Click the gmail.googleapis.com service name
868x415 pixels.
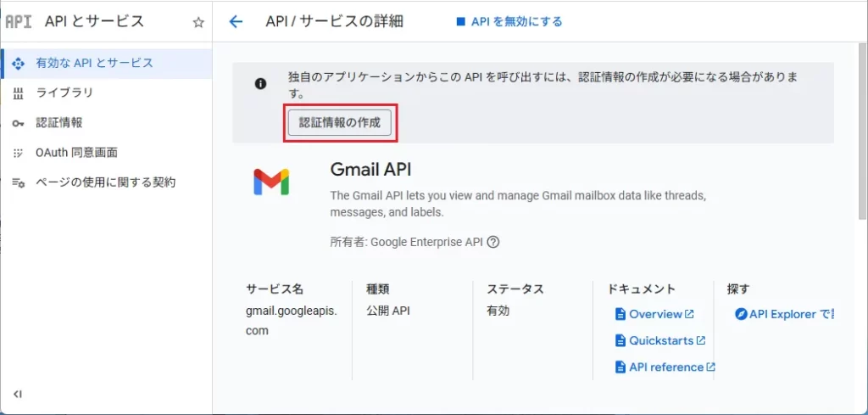(x=292, y=321)
